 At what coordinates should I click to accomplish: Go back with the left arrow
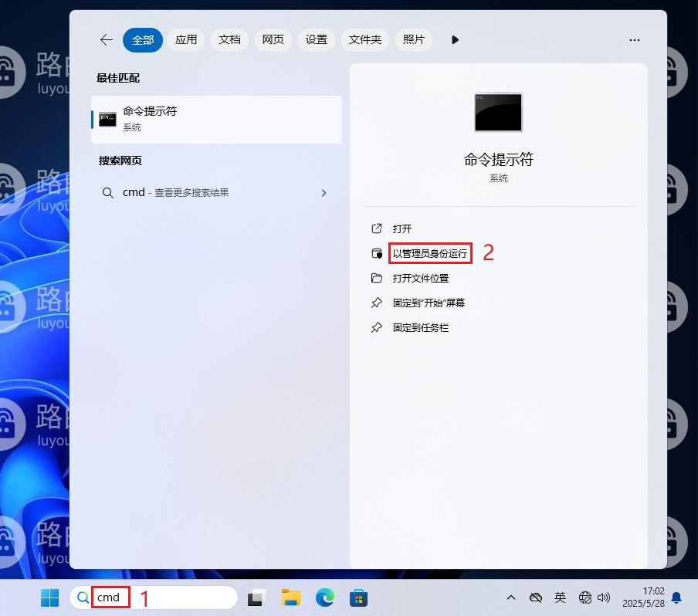pos(107,40)
